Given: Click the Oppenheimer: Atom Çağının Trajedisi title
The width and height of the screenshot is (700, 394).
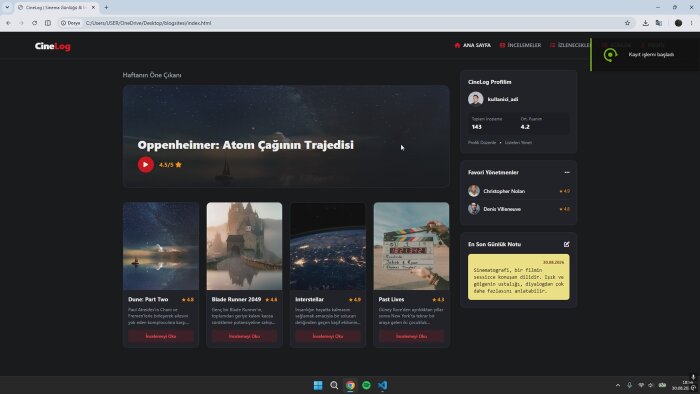Looking at the screenshot, I should (246, 145).
